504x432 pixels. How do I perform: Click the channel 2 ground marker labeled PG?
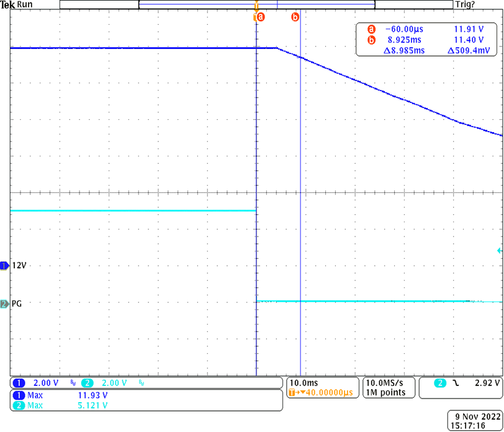[x=5, y=304]
